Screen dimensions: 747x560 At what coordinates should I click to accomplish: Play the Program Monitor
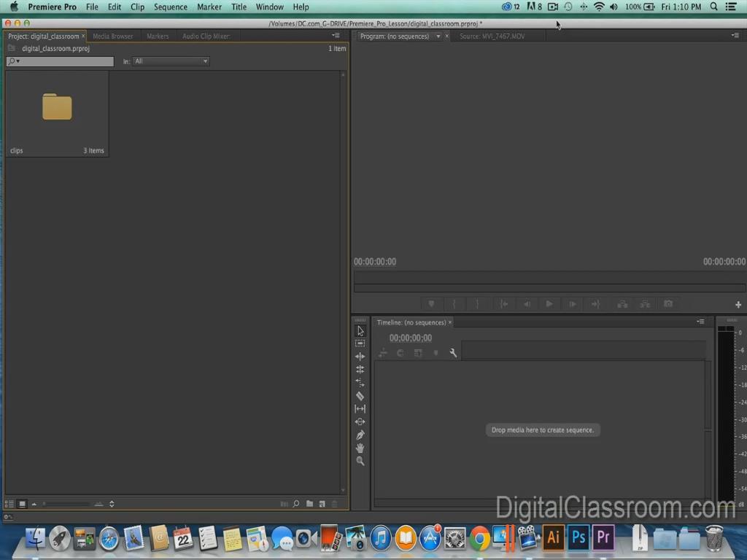pyautogui.click(x=549, y=304)
